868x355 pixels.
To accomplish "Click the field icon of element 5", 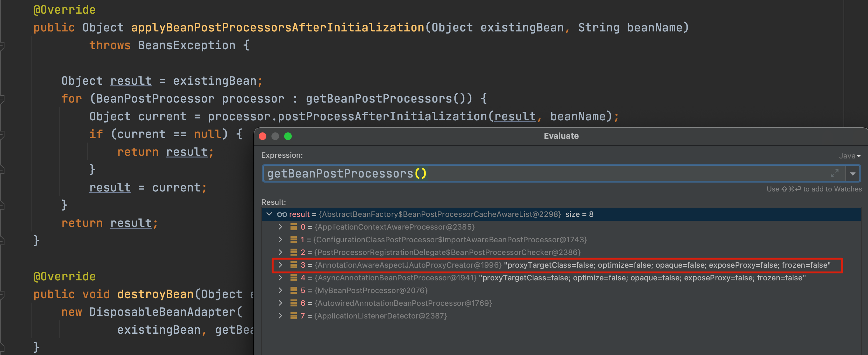I will coord(293,290).
